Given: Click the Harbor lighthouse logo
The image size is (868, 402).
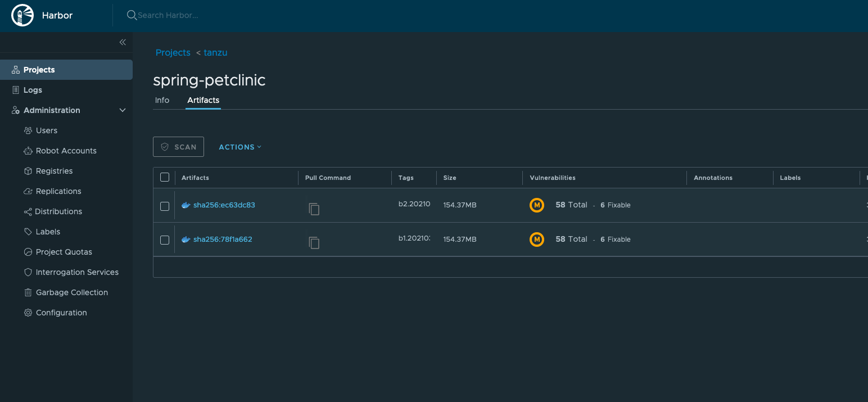Looking at the screenshot, I should pos(23,15).
